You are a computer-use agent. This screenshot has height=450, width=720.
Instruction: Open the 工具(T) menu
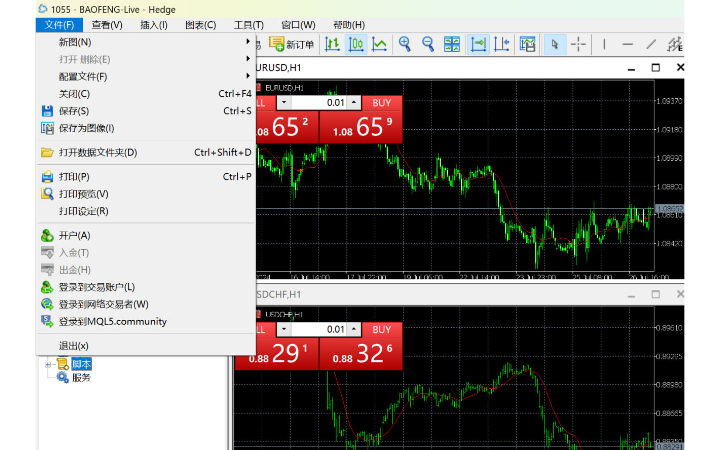coord(248,25)
